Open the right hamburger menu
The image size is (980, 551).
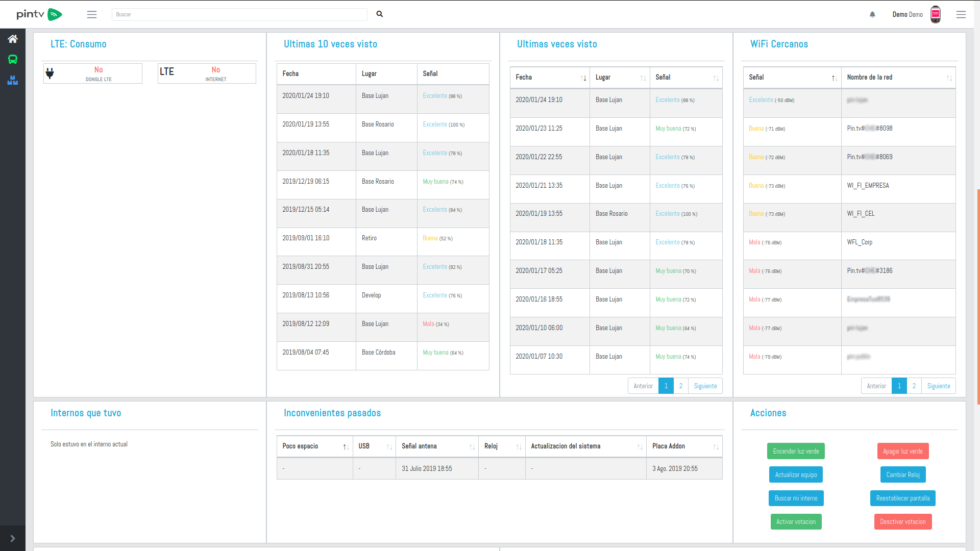click(961, 14)
